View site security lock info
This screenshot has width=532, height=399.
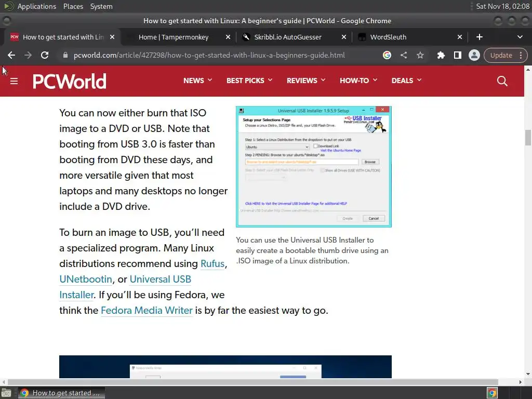(65, 55)
